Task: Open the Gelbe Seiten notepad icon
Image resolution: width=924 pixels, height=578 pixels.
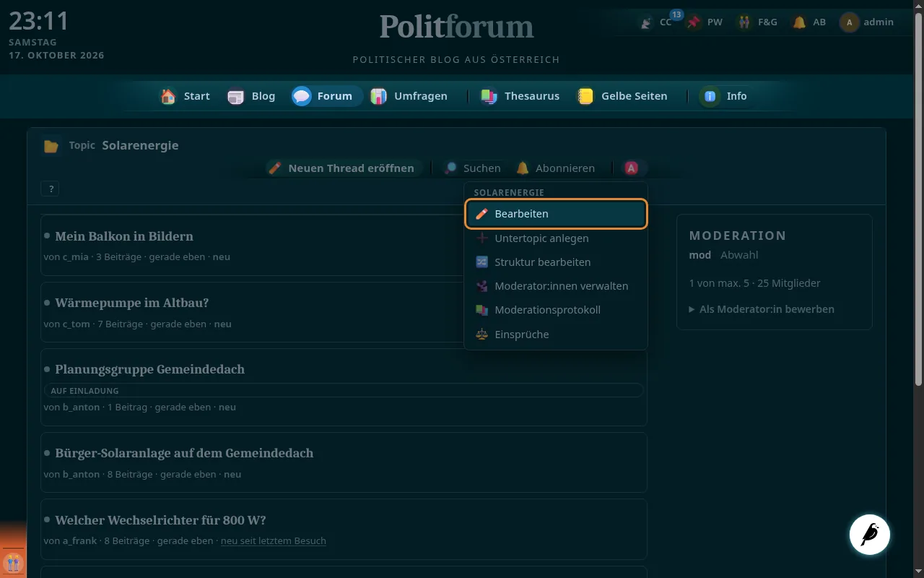Action: [x=585, y=96]
